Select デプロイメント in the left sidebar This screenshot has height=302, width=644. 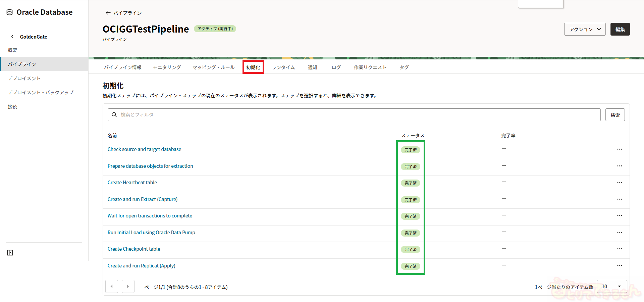click(24, 79)
